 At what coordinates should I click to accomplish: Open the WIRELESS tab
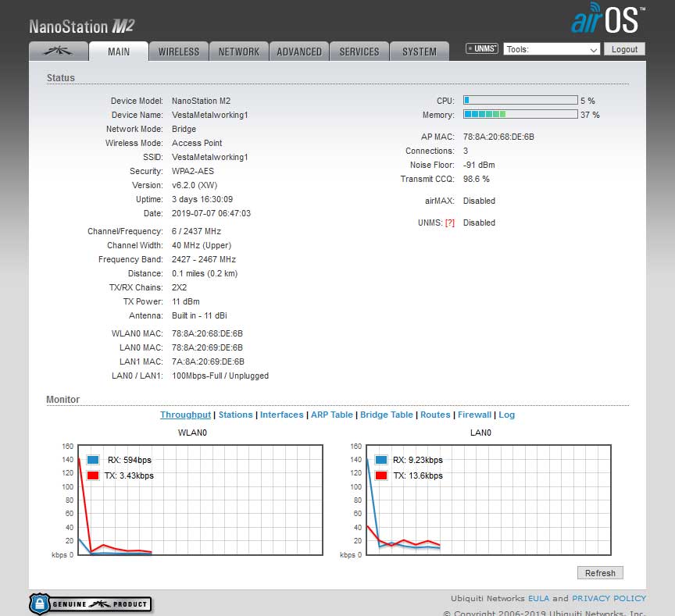pyautogui.click(x=179, y=52)
